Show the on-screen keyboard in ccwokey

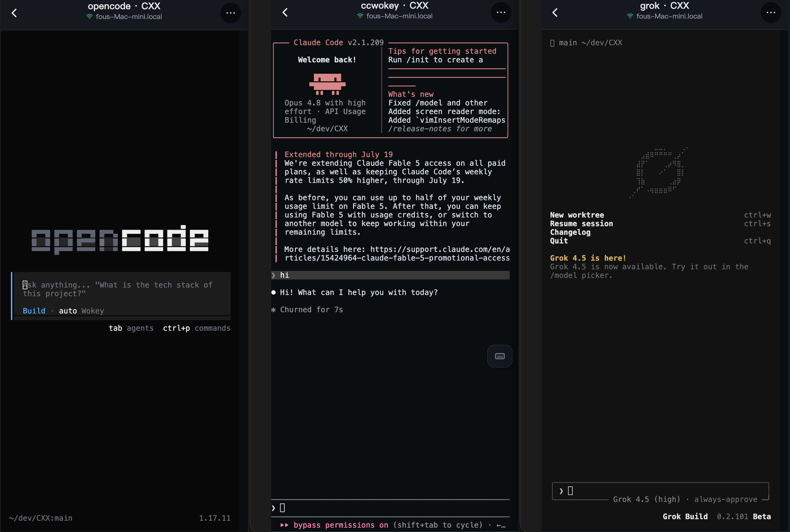pyautogui.click(x=500, y=356)
